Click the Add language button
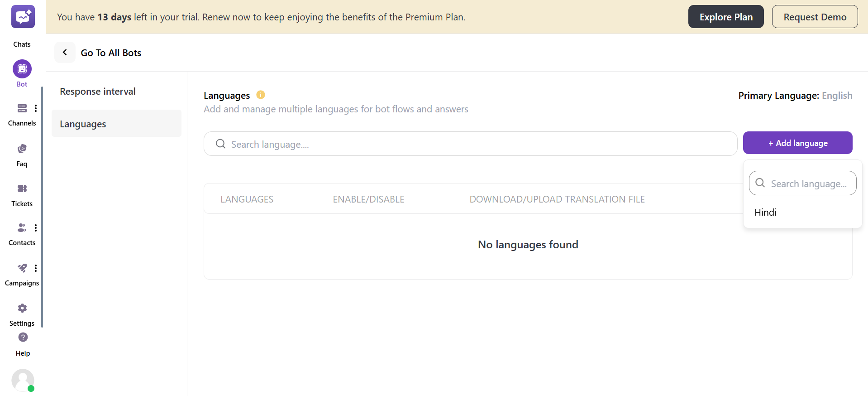The height and width of the screenshot is (396, 868). (x=797, y=143)
